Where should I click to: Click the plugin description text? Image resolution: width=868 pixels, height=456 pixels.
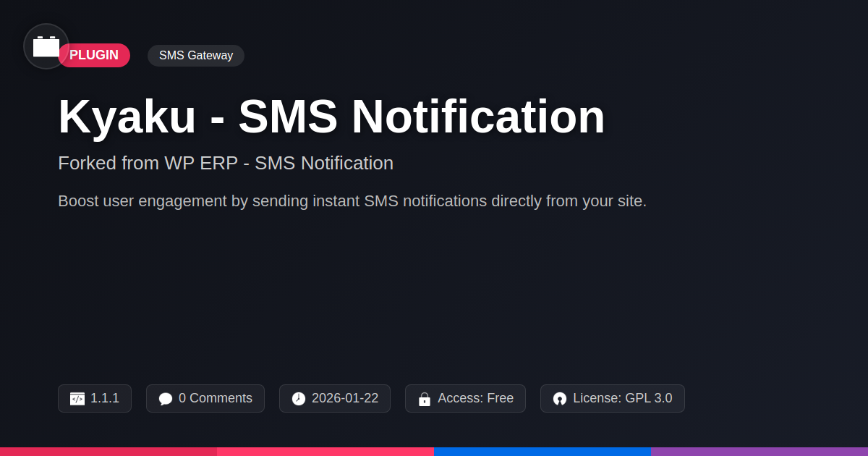(x=352, y=201)
